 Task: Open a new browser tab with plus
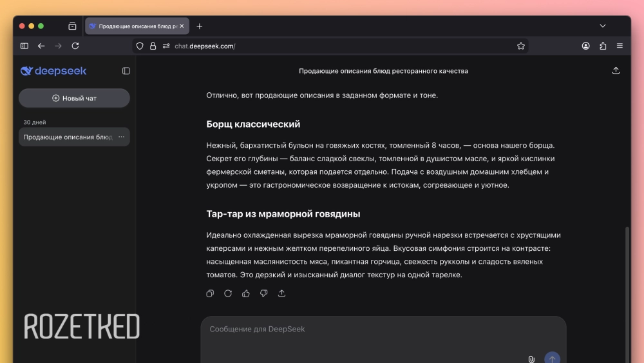(200, 26)
